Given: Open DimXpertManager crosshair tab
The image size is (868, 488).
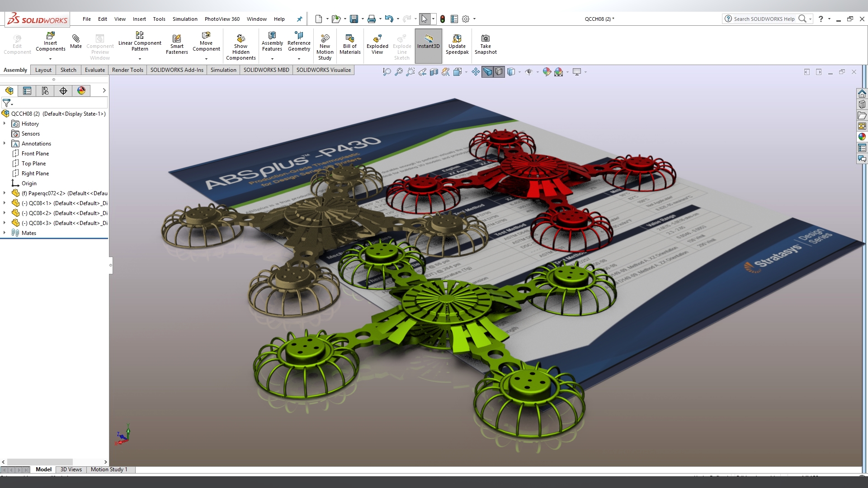Looking at the screenshot, I should pos(63,91).
